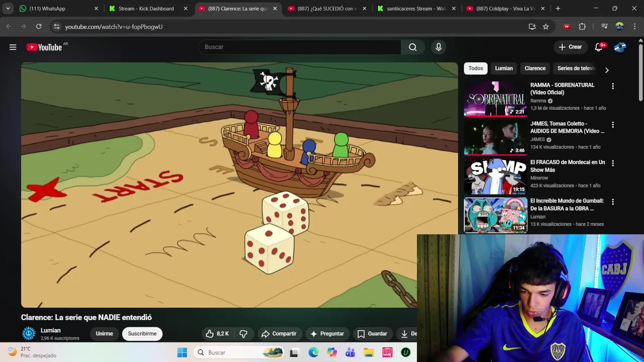Open the YouTube account avatar menu
Image resolution: width=644 pixels, height=362 pixels.
(x=620, y=47)
